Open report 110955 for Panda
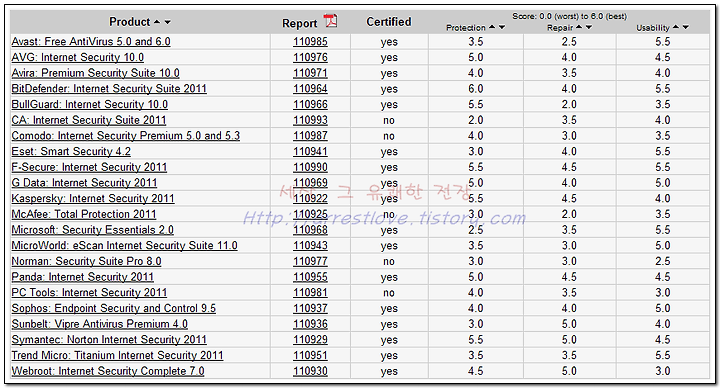 [310, 277]
